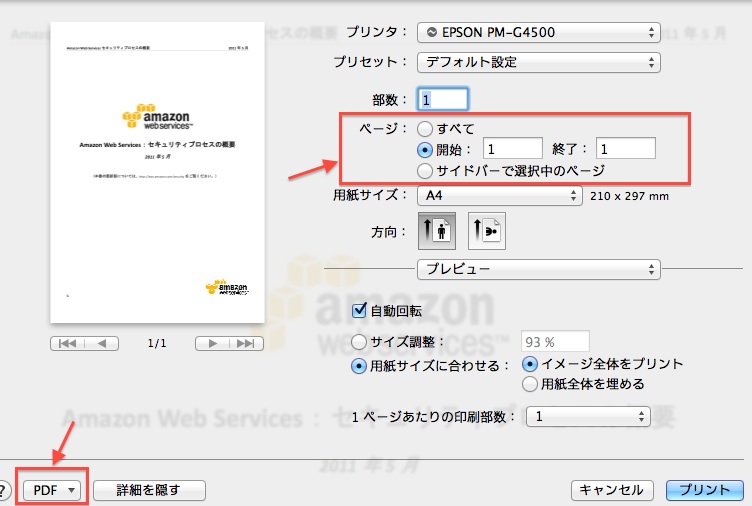The height and width of the screenshot is (506, 752).
Task: Go to first page in preview
Action: click(68, 343)
